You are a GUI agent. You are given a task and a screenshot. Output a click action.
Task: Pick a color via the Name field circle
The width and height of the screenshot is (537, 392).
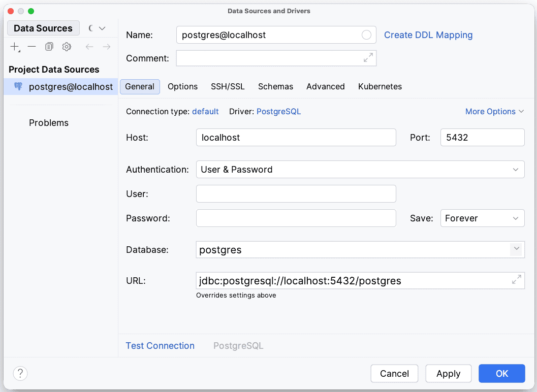coord(366,35)
